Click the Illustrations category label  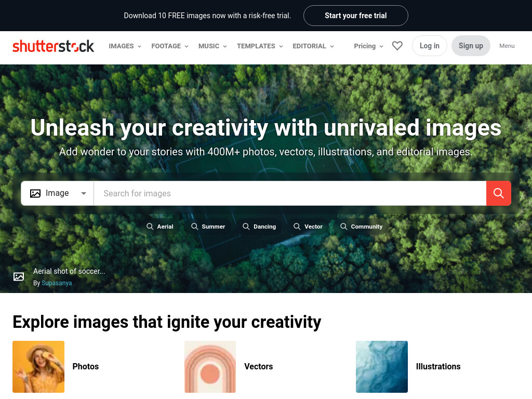point(438,366)
